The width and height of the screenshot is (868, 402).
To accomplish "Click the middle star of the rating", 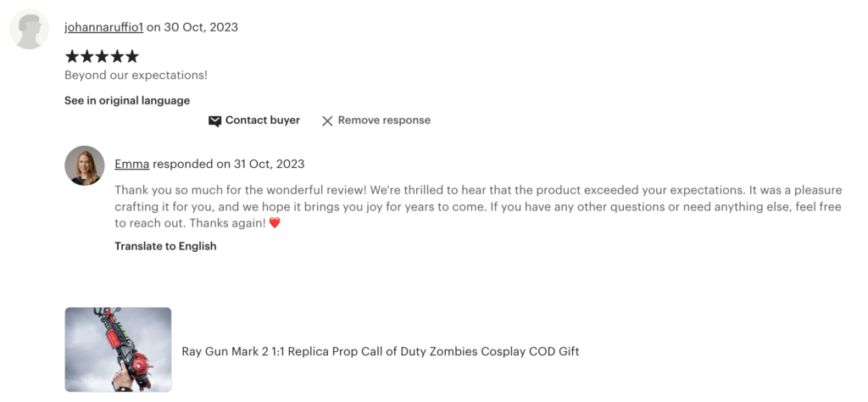I will pyautogui.click(x=102, y=56).
